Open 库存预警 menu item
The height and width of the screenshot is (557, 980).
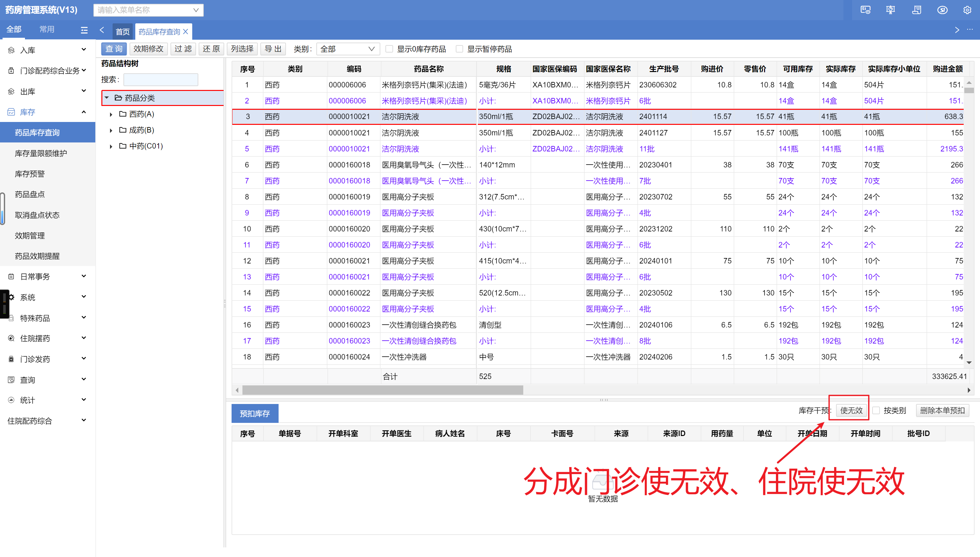[x=30, y=174]
